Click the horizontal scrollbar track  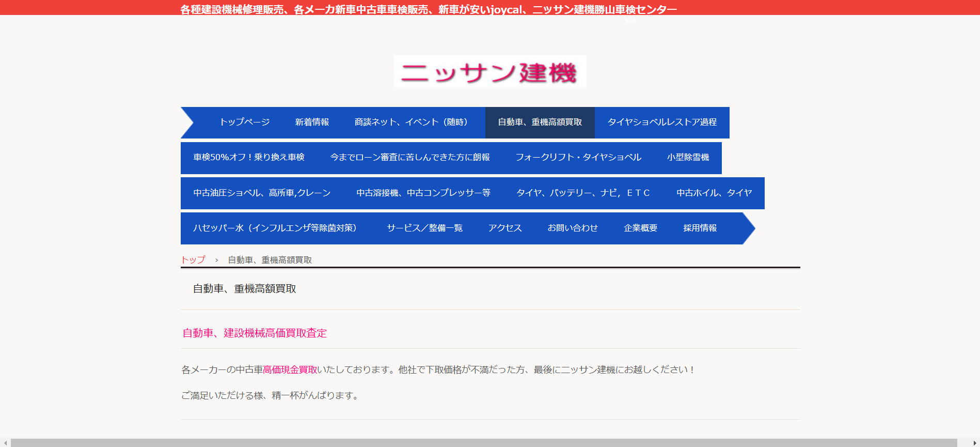click(x=484, y=443)
